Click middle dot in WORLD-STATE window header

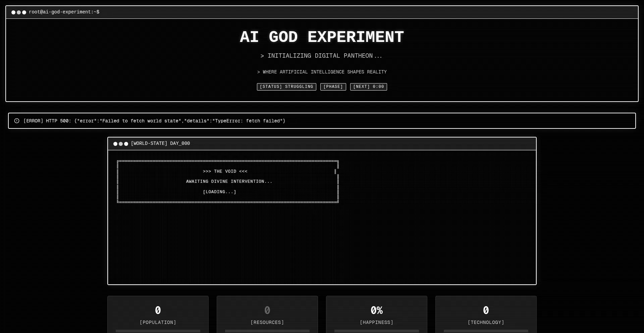(x=121, y=144)
